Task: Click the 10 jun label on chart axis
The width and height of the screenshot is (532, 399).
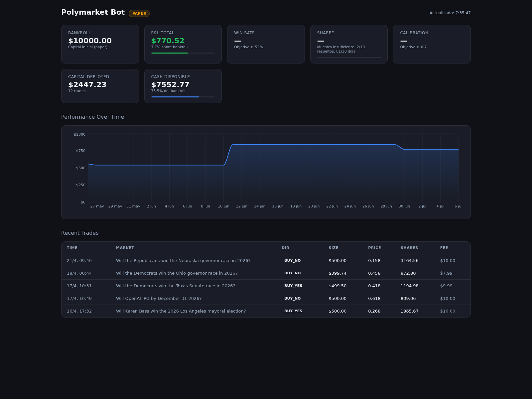Action: tap(223, 206)
